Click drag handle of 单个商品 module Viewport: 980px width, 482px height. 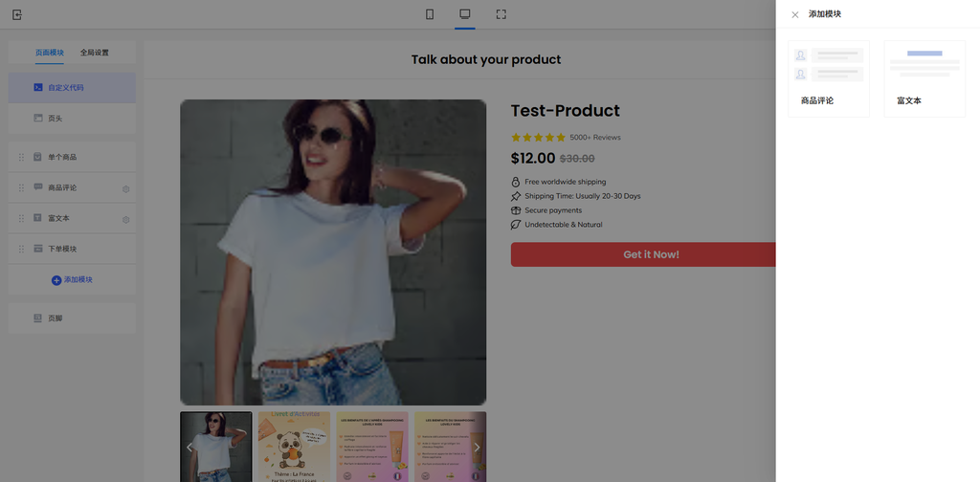click(x=21, y=157)
